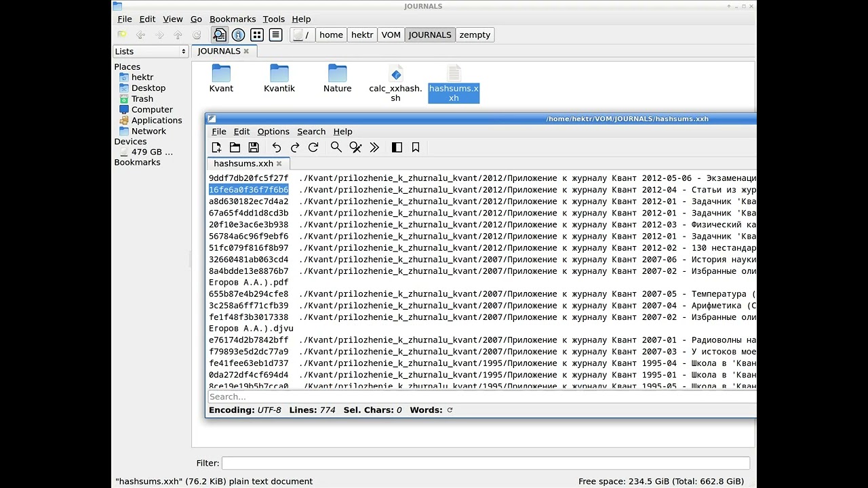Click the Go To double-chevron icon

(x=374, y=147)
